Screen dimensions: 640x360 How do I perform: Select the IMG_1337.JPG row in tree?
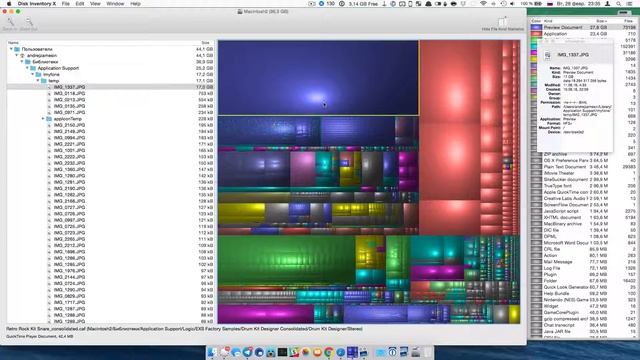click(x=110, y=87)
